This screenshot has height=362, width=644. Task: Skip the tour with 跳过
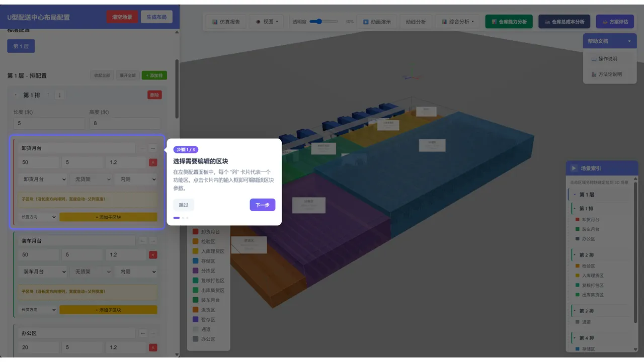[x=184, y=205]
